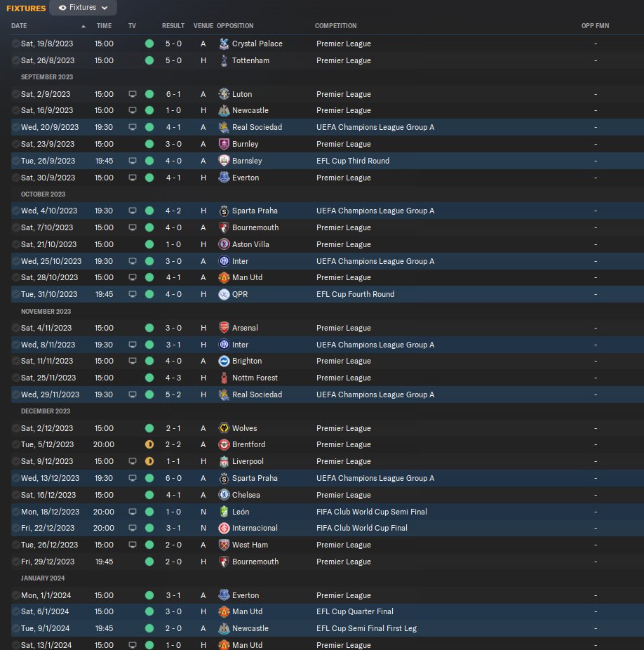
Task: Click the TV icon for QPR match
Action: [x=132, y=294]
